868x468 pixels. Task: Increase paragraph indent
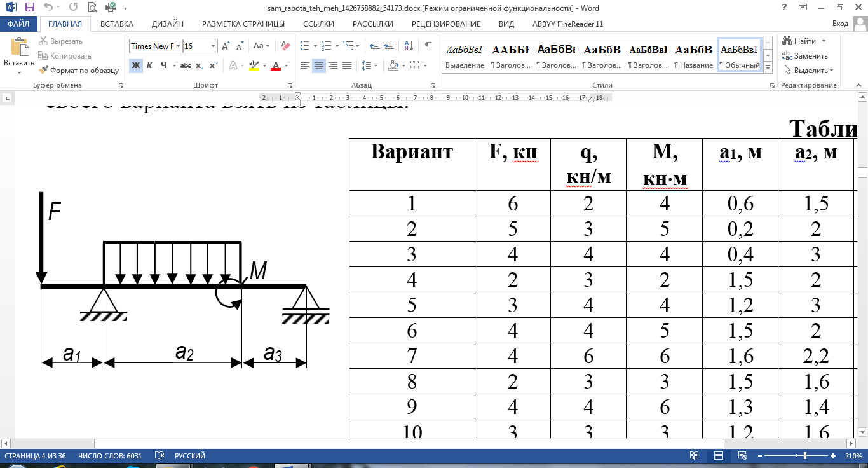coord(389,46)
